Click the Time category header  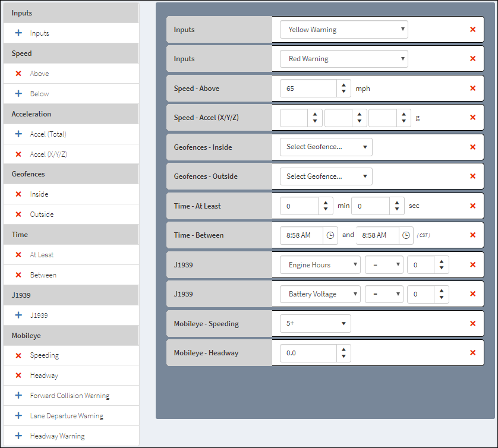[71, 235]
